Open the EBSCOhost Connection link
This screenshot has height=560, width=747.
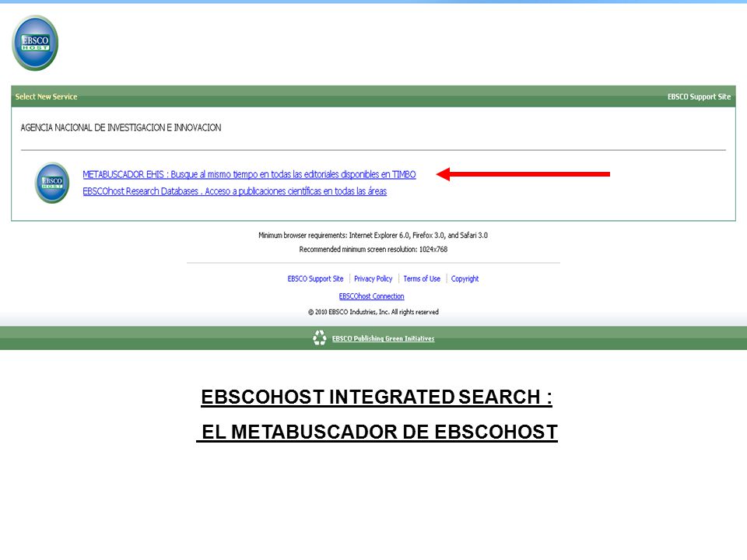coord(372,296)
